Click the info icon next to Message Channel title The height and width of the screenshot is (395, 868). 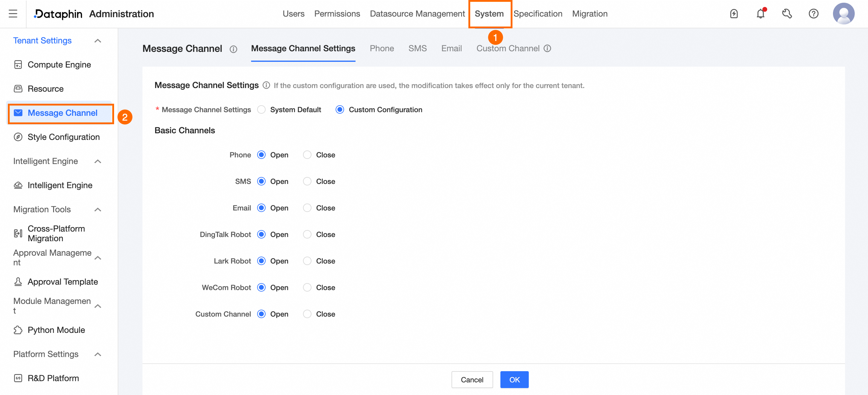click(x=233, y=49)
